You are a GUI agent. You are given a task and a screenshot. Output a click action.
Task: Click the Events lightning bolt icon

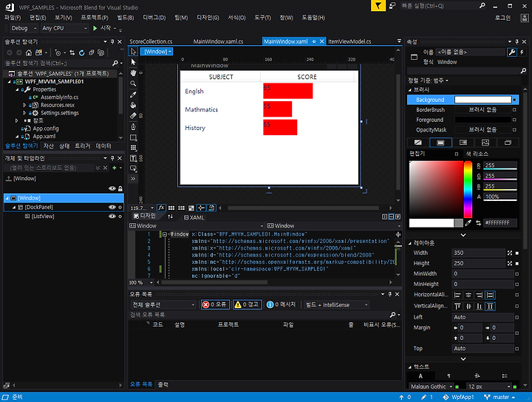tap(522, 52)
